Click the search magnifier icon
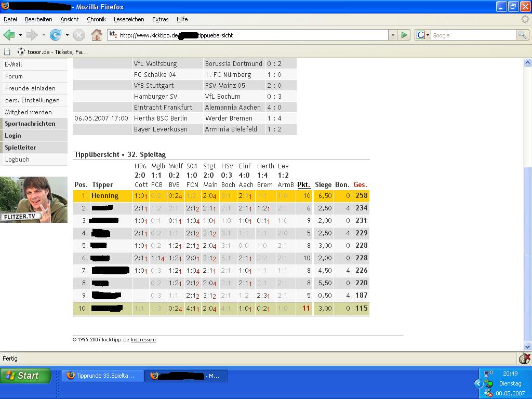The height and width of the screenshot is (399, 532). click(522, 35)
